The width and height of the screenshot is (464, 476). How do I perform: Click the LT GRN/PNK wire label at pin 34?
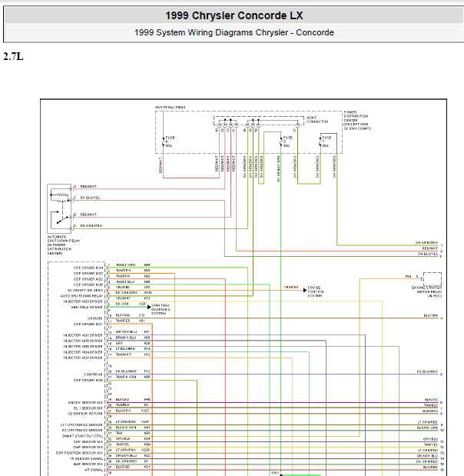click(x=126, y=450)
